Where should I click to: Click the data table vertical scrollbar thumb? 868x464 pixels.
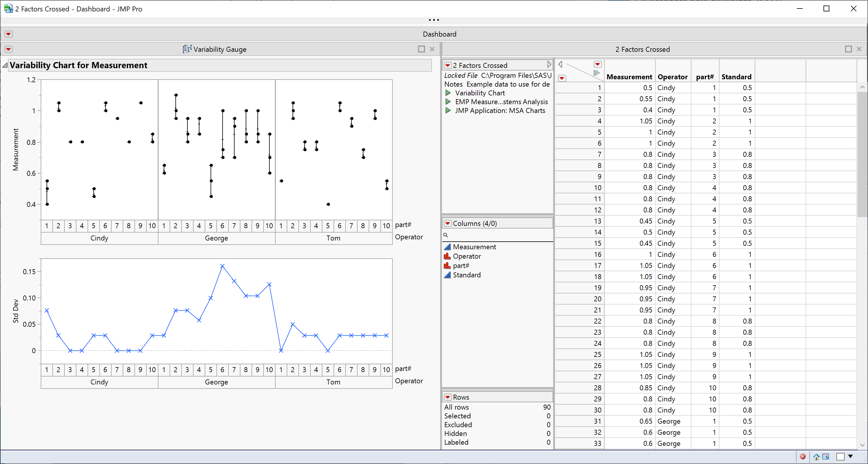coord(862,155)
